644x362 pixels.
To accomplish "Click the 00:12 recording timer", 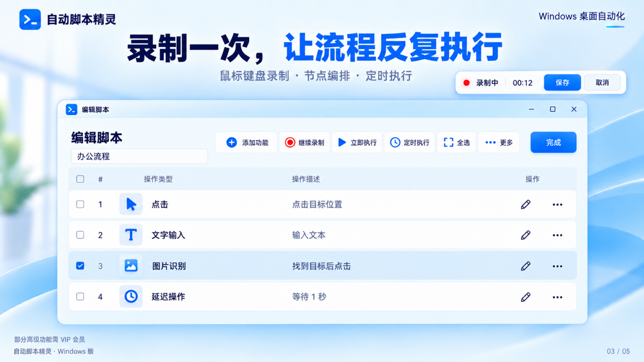I will (522, 83).
